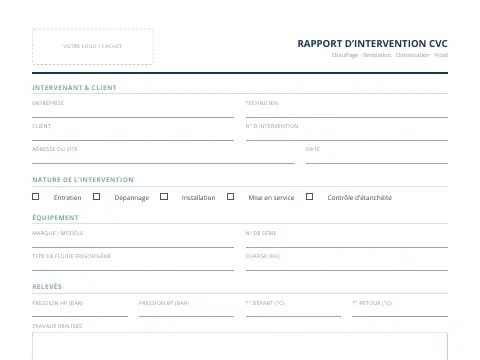This screenshot has width=480, height=360.
Task: Select the Installation checkbox
Action: click(x=164, y=197)
